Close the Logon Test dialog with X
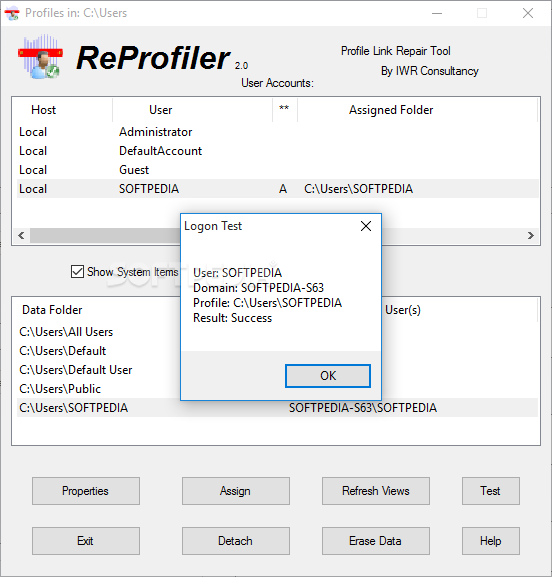This screenshot has height=577, width=552. click(x=366, y=226)
